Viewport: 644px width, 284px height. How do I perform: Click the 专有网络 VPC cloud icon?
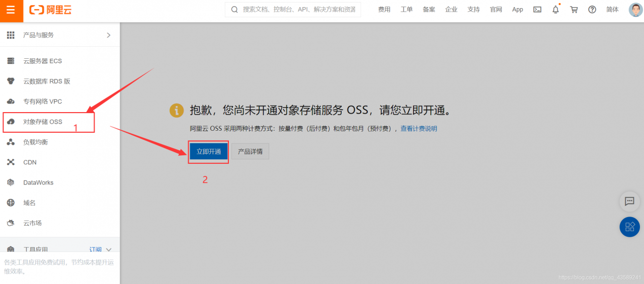point(11,102)
